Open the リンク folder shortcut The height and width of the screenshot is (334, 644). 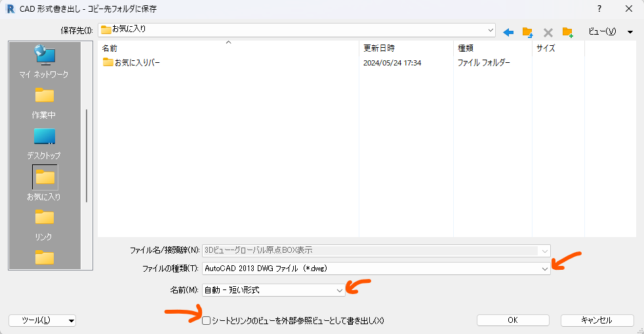click(44, 225)
